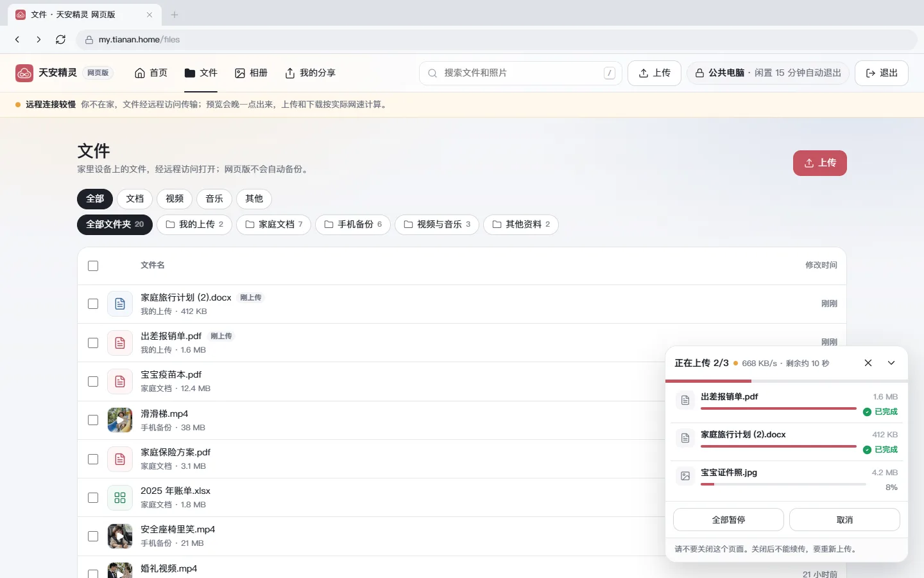Reload the page with the refresh icon
Image resolution: width=924 pixels, height=578 pixels.
point(60,40)
